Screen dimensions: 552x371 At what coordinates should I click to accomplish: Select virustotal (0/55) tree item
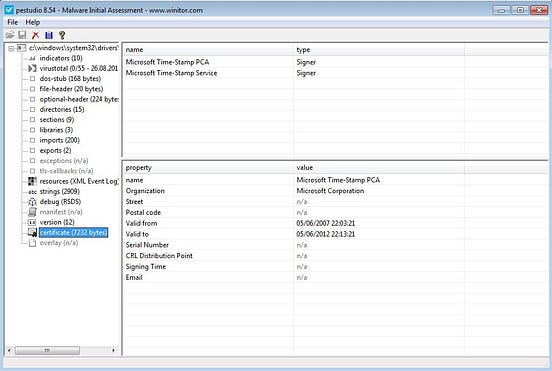(79, 68)
